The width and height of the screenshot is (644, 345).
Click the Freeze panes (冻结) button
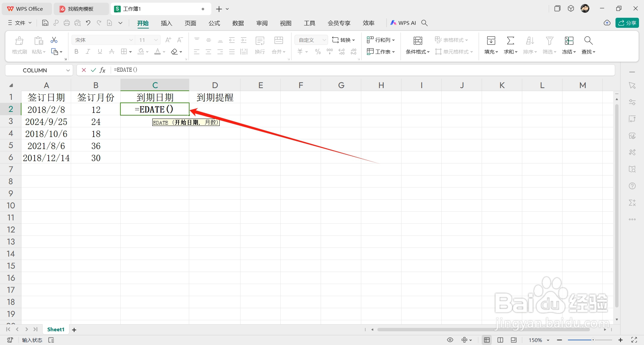(569, 45)
